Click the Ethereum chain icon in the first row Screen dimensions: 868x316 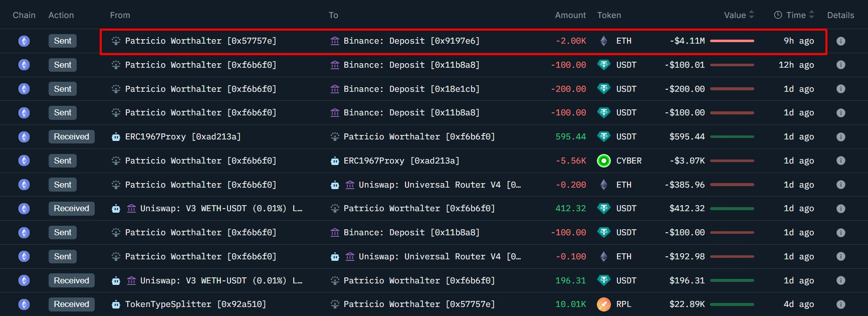pyautogui.click(x=24, y=41)
